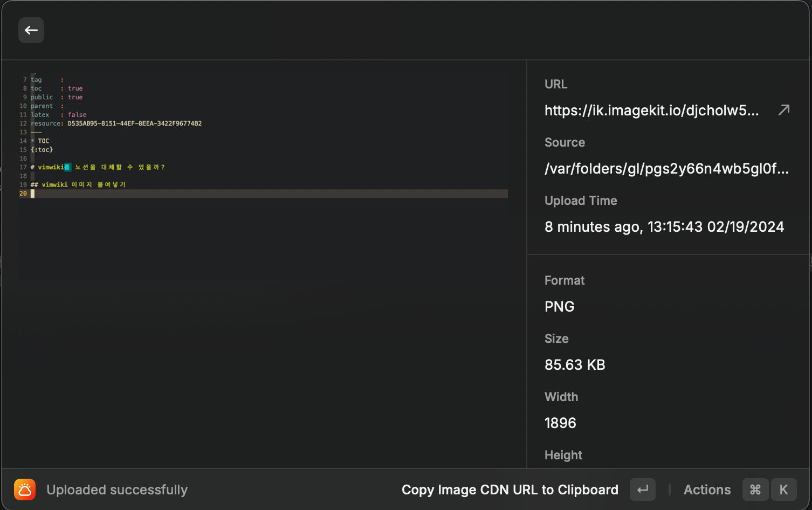Click the Upload Time label
Screen dimensions: 812x510
pyautogui.click(x=581, y=201)
